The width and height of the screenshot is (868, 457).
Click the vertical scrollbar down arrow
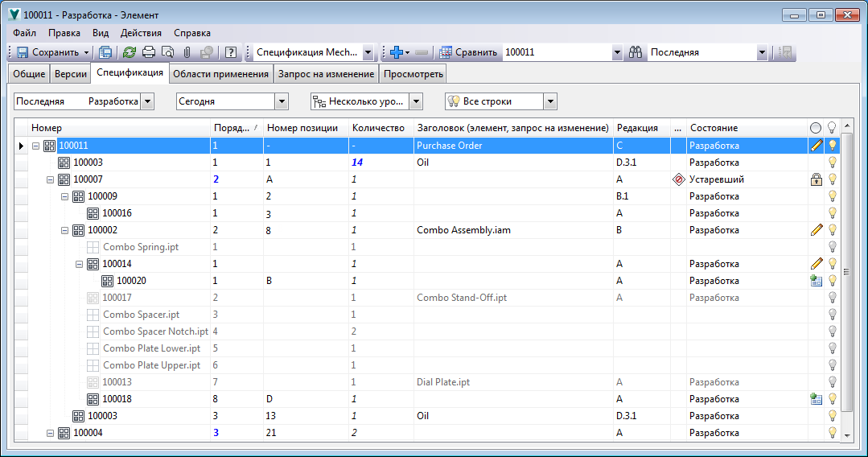pyautogui.click(x=847, y=435)
